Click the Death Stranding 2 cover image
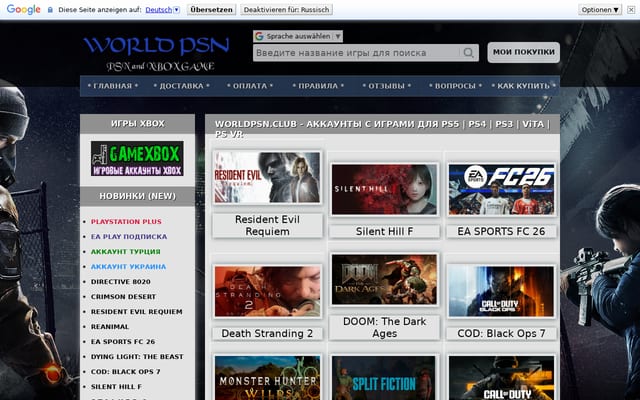Screen dimensions: 640x400 point(267,291)
